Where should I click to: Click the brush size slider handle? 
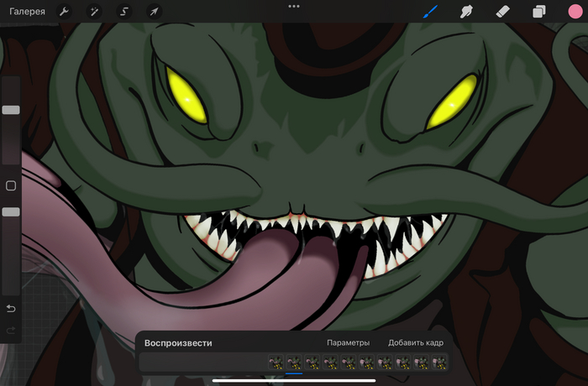point(11,110)
